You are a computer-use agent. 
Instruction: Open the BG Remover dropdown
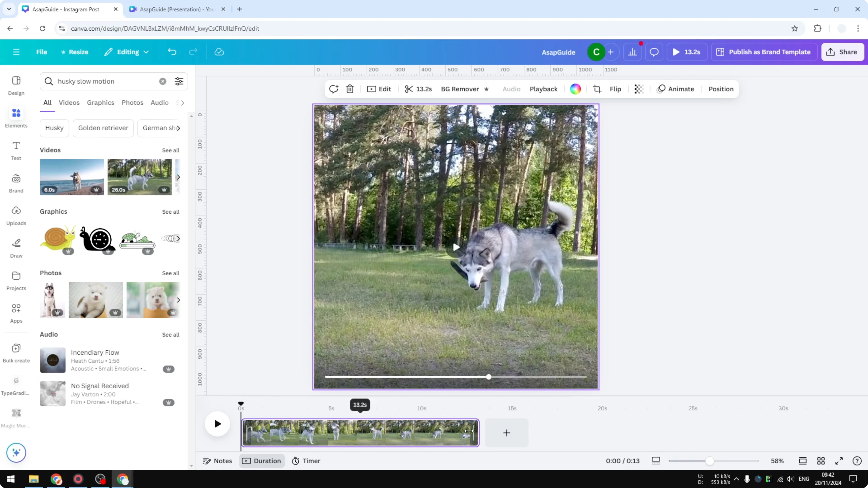pyautogui.click(x=486, y=89)
